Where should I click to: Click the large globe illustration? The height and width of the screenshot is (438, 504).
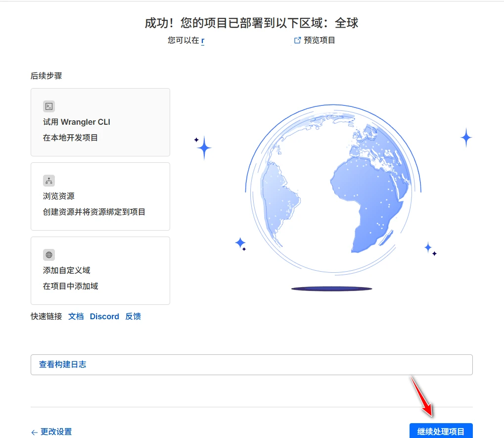click(331, 191)
